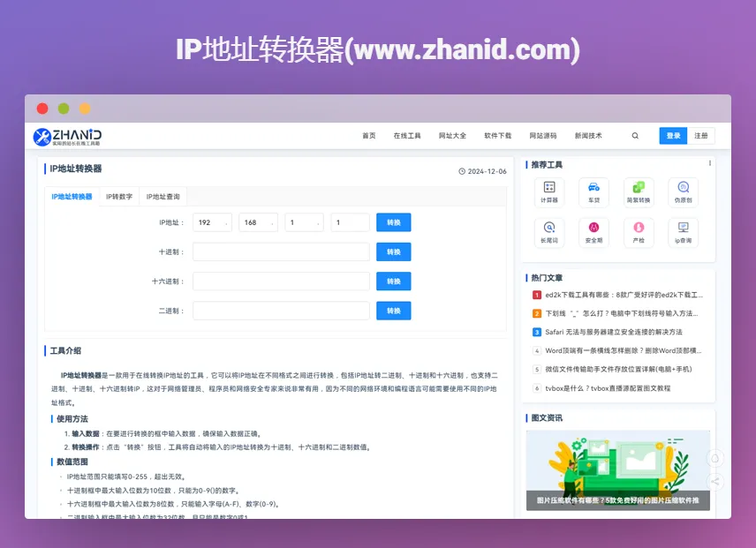756x548 pixels.
Task: Click inside the 十六进制 input field
Action: click(x=281, y=281)
